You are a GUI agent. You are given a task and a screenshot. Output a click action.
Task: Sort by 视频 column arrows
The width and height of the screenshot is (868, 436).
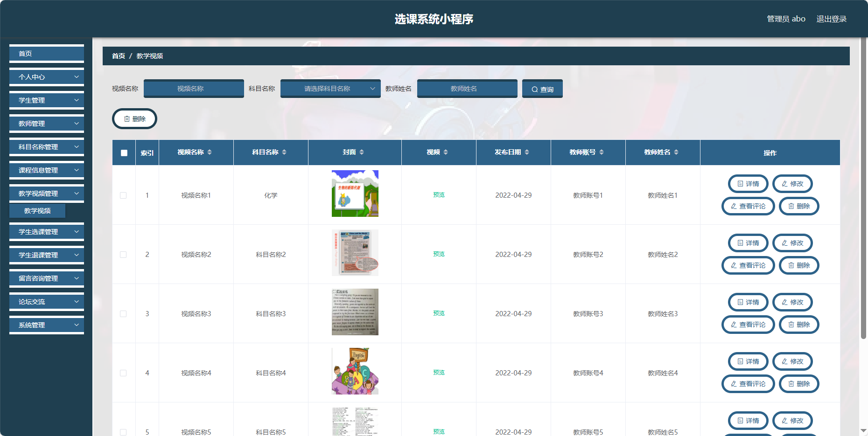point(446,152)
